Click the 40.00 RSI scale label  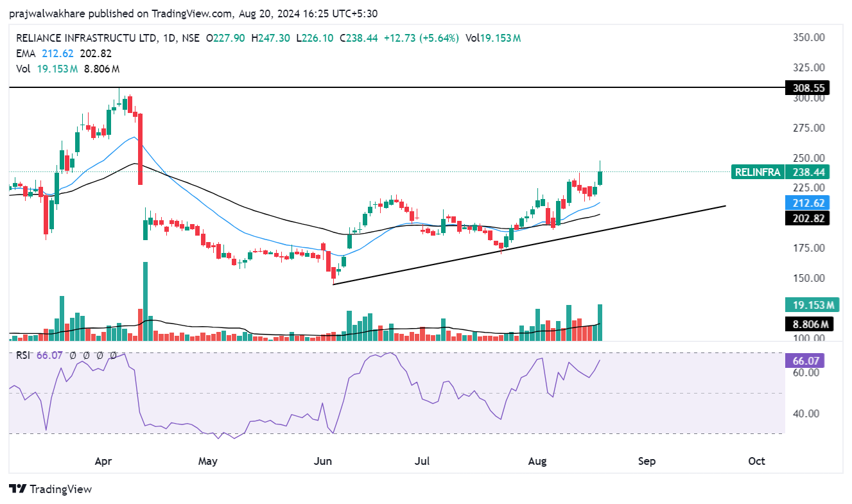click(805, 413)
